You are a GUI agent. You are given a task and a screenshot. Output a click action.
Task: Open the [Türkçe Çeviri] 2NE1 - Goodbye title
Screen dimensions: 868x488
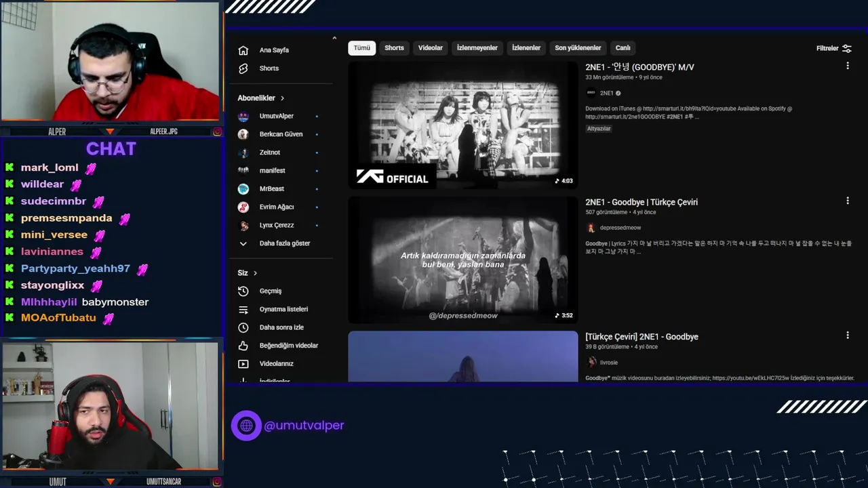coord(642,337)
